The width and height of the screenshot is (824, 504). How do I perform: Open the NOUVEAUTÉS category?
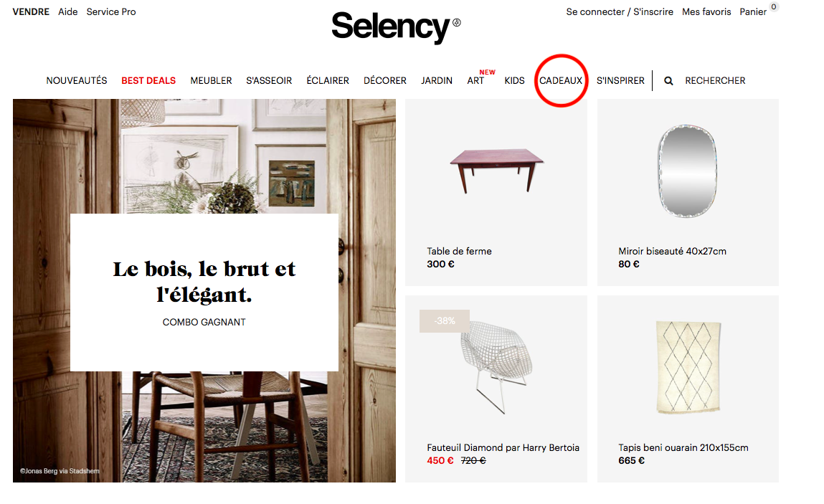point(77,80)
